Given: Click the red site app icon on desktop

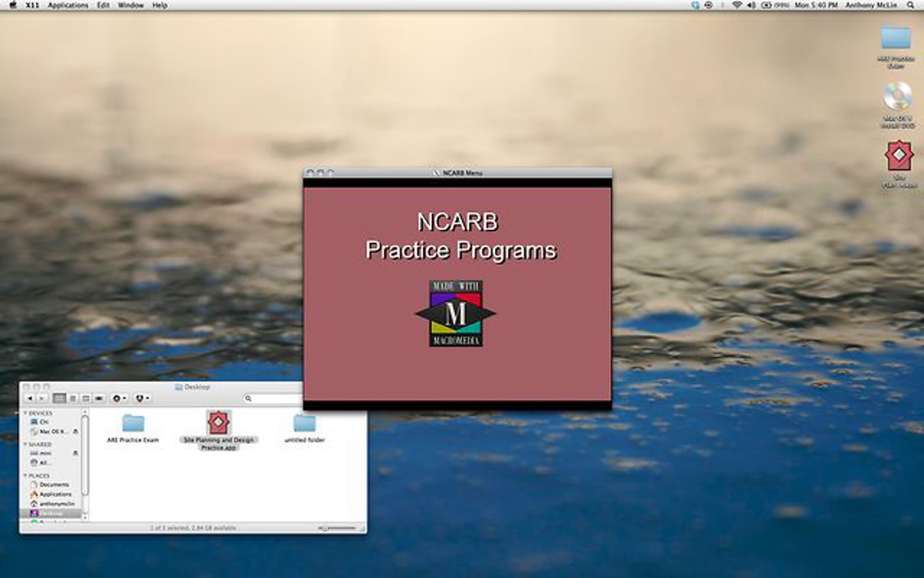Looking at the screenshot, I should pyautogui.click(x=899, y=156).
